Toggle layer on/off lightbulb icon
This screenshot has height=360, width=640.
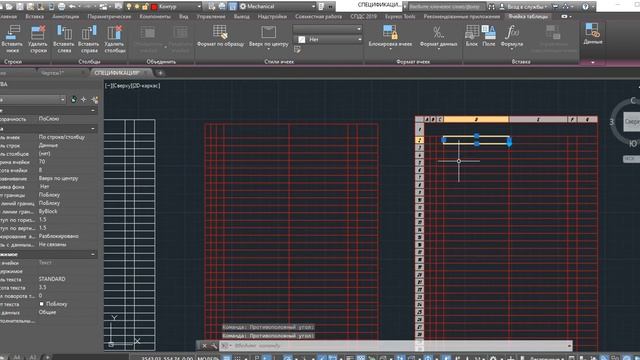pyautogui.click(x=129, y=7)
